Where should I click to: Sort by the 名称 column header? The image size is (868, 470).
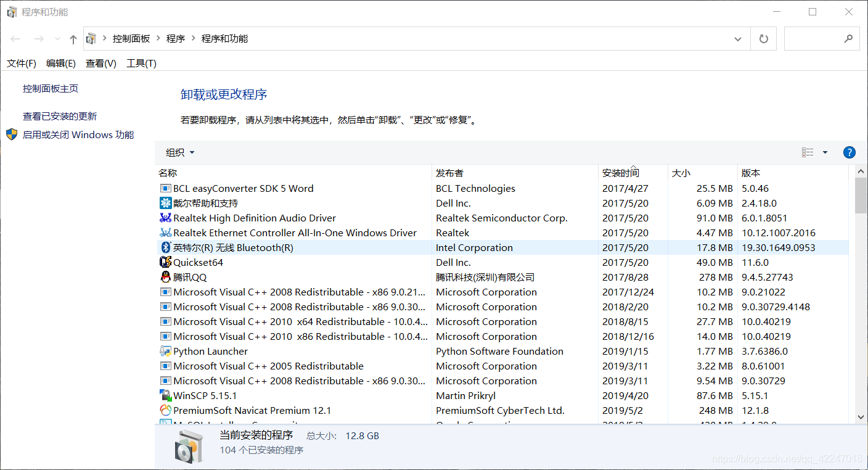tap(293, 173)
